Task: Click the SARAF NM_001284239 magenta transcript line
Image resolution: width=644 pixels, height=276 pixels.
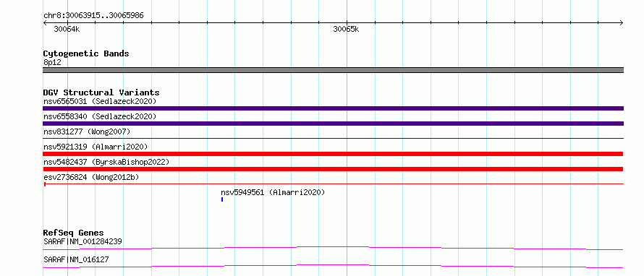Action: [333, 248]
